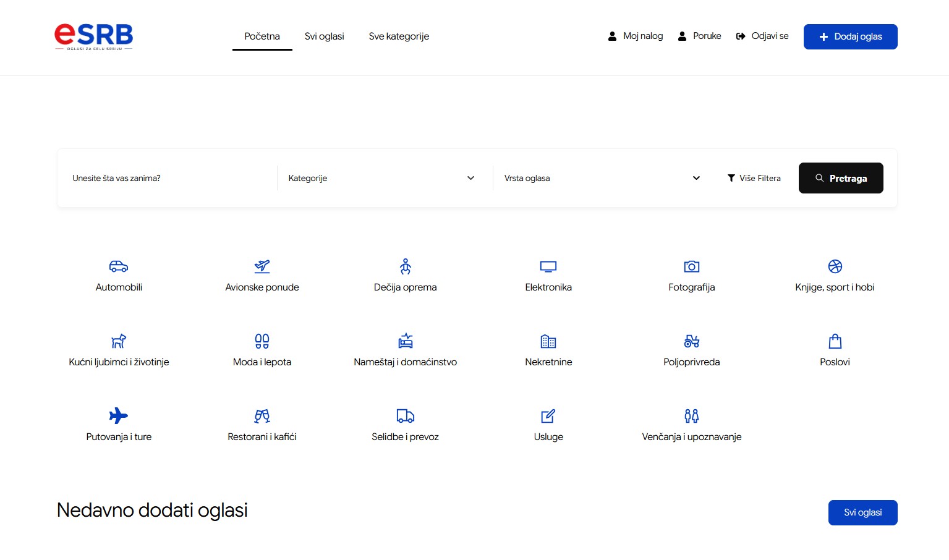Choose the Elektronika monitor icon

tap(548, 266)
